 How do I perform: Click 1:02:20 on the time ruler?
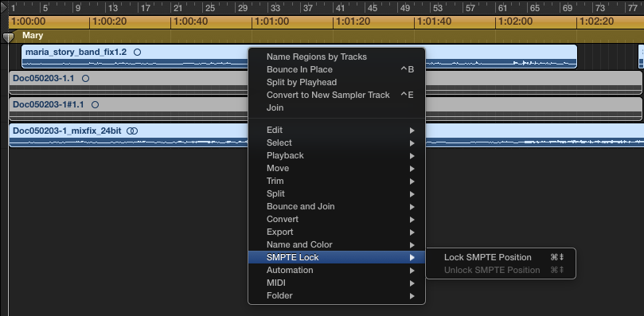click(597, 21)
